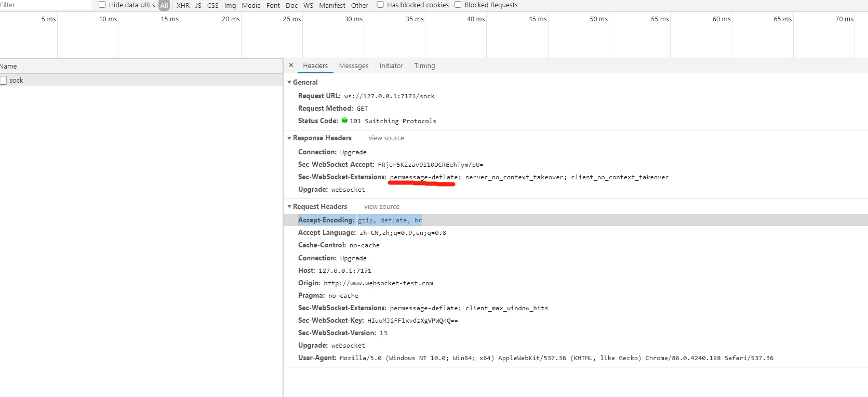Filter requests by Font
The height and width of the screenshot is (397, 868).
273,5
